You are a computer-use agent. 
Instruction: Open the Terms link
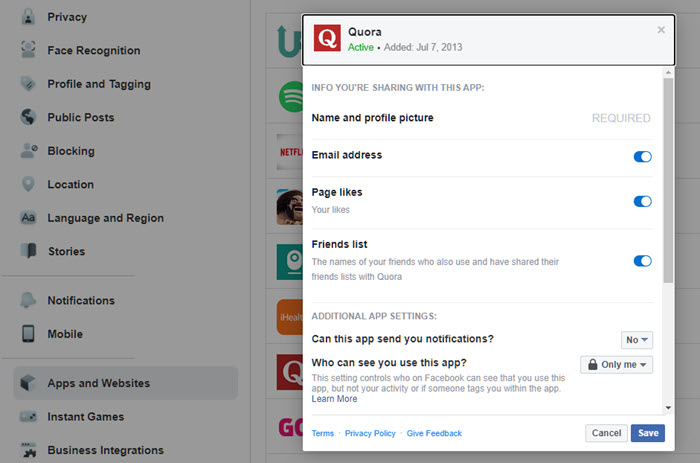click(x=322, y=433)
